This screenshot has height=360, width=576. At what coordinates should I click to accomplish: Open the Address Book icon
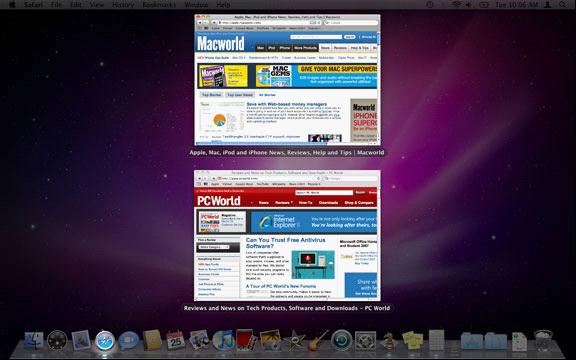point(152,340)
